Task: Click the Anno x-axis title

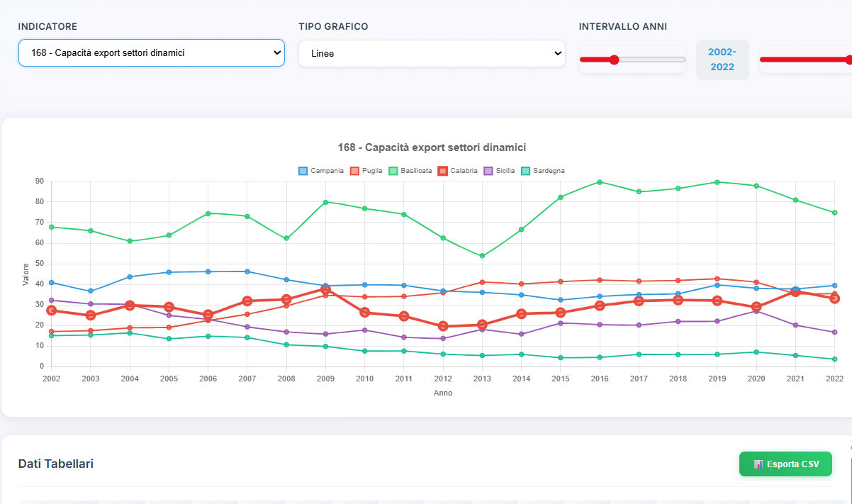Action: pos(443,393)
